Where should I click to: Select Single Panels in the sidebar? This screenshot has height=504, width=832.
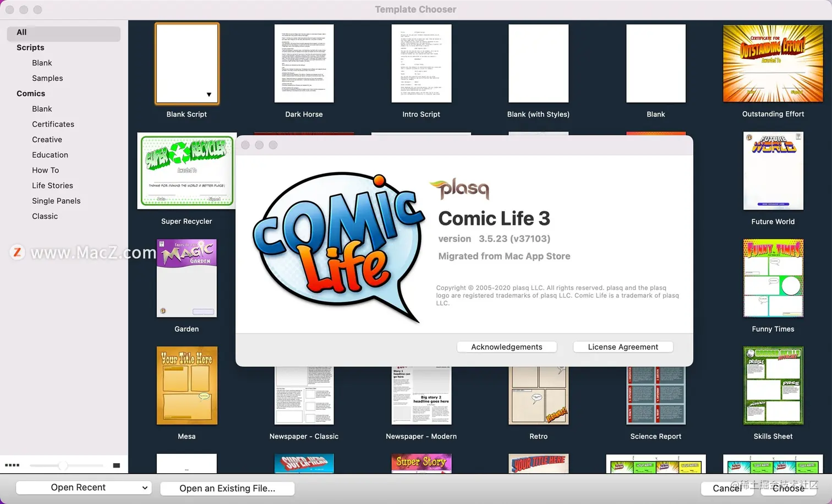pyautogui.click(x=56, y=201)
